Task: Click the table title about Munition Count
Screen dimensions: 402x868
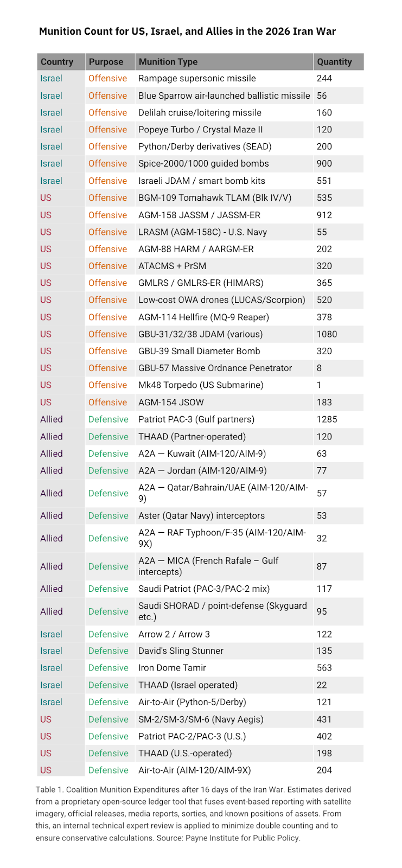Action: (187, 31)
